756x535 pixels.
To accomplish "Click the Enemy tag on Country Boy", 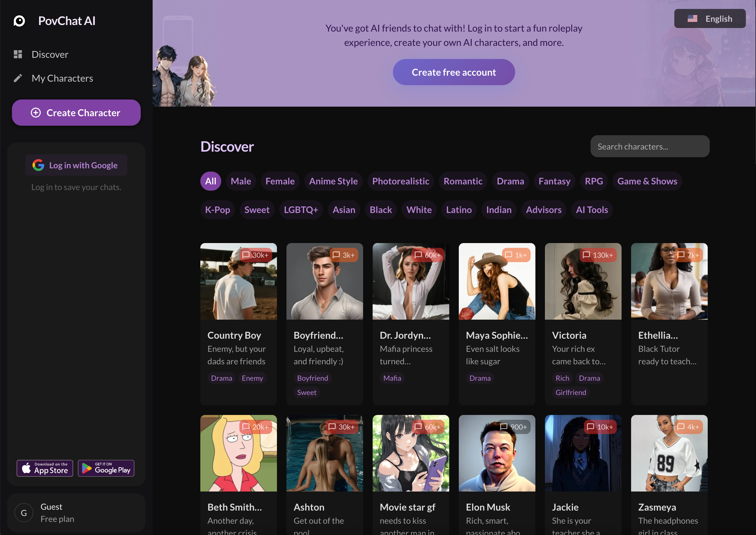I will point(252,378).
